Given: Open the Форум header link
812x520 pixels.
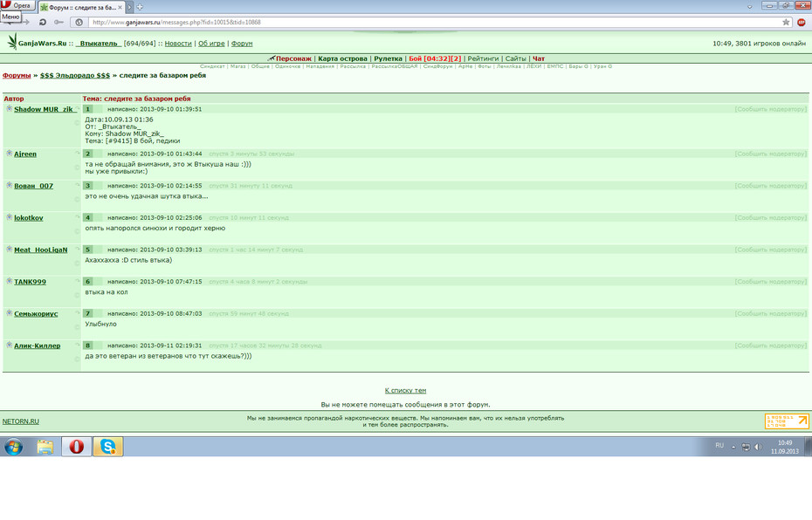Looking at the screenshot, I should (242, 44).
